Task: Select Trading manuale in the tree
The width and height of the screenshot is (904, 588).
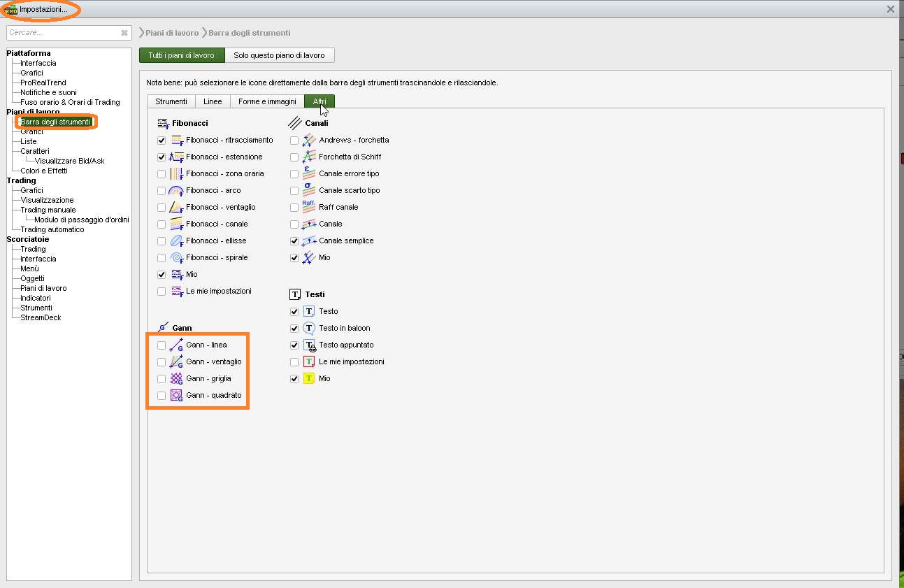Action: coord(48,210)
